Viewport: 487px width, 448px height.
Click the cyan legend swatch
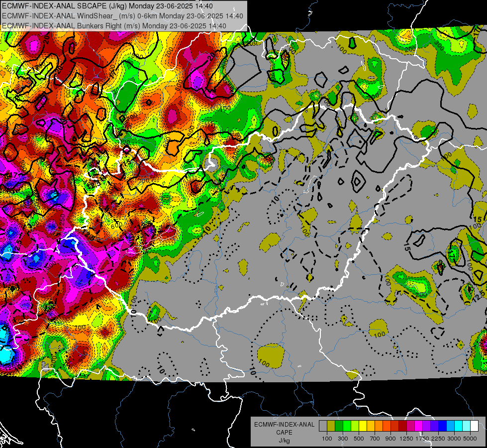coord(459,426)
